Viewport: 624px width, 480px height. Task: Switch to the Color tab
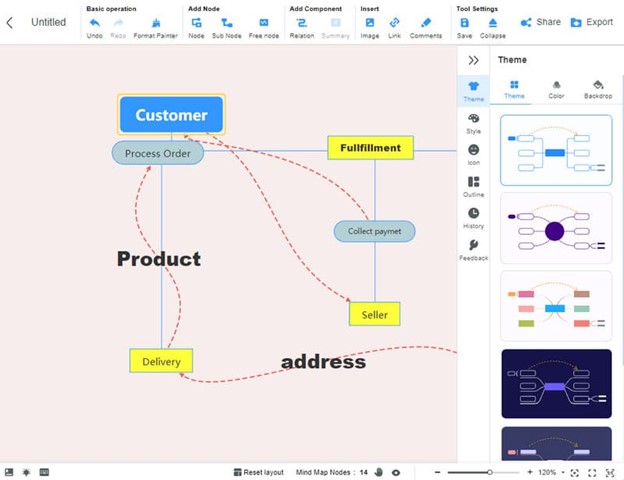[556, 89]
